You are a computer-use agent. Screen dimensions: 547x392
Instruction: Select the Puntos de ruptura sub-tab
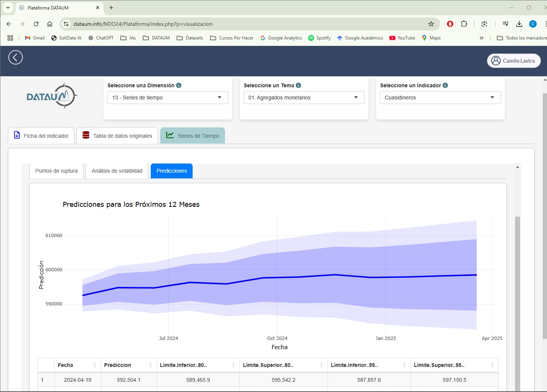[56, 171]
